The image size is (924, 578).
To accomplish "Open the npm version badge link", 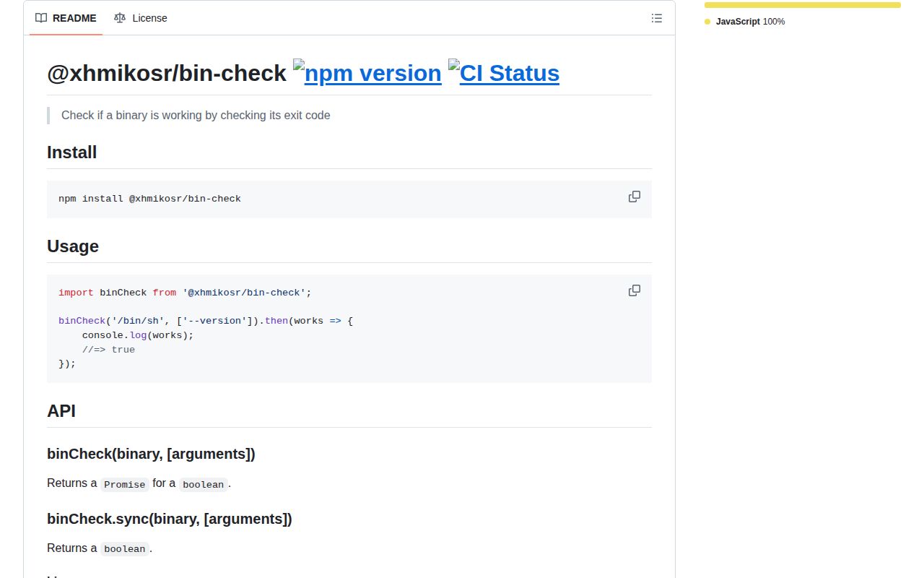I will point(367,73).
